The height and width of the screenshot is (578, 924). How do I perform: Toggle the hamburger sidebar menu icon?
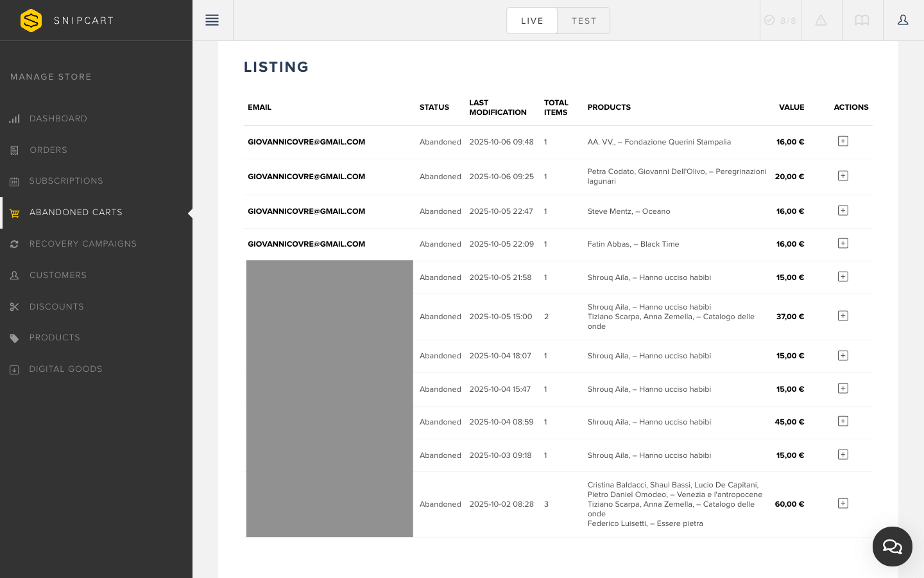(212, 21)
